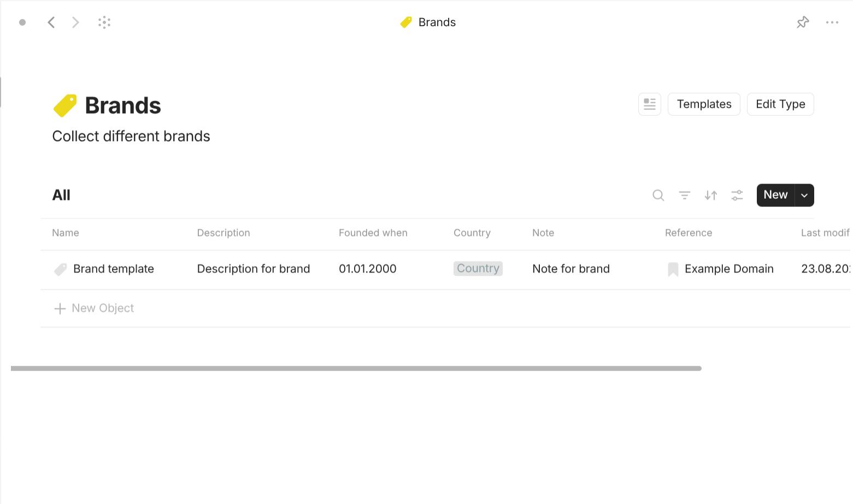Click the sync status dots icon

104,22
